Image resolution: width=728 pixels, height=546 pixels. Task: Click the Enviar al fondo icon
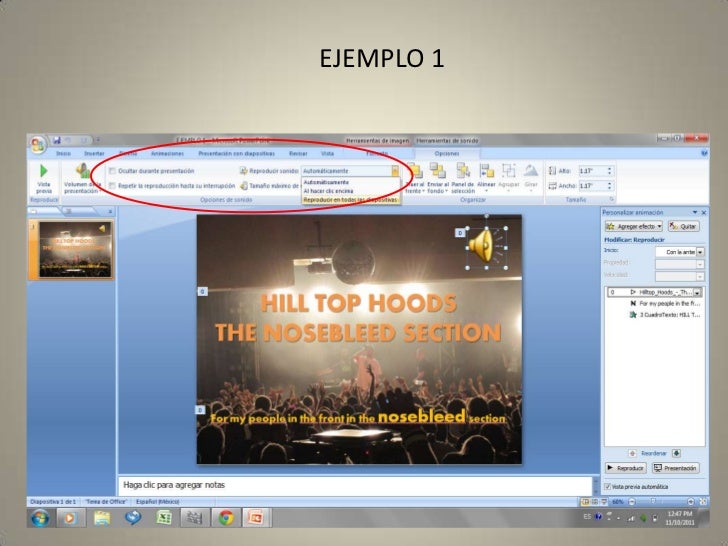(x=437, y=171)
